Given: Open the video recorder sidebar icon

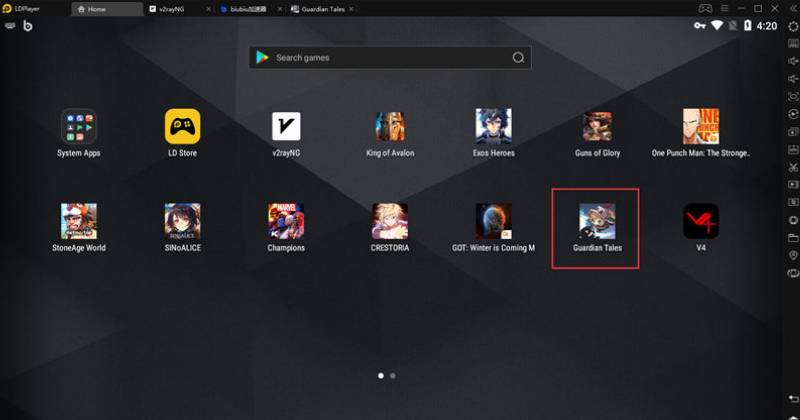Looking at the screenshot, I should click(x=793, y=184).
